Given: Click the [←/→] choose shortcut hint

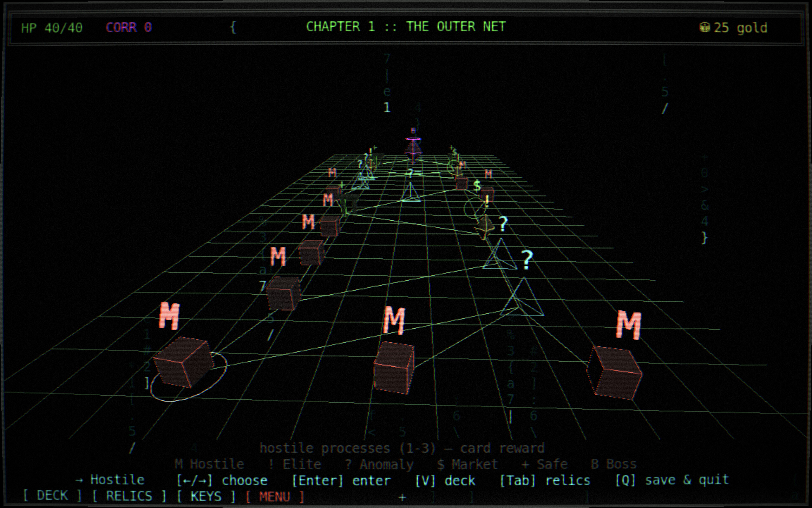Looking at the screenshot, I should tap(222, 480).
